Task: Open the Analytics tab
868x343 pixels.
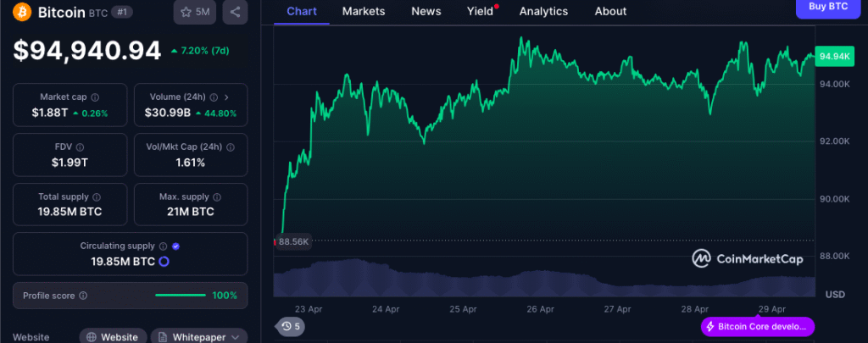Action: [543, 11]
